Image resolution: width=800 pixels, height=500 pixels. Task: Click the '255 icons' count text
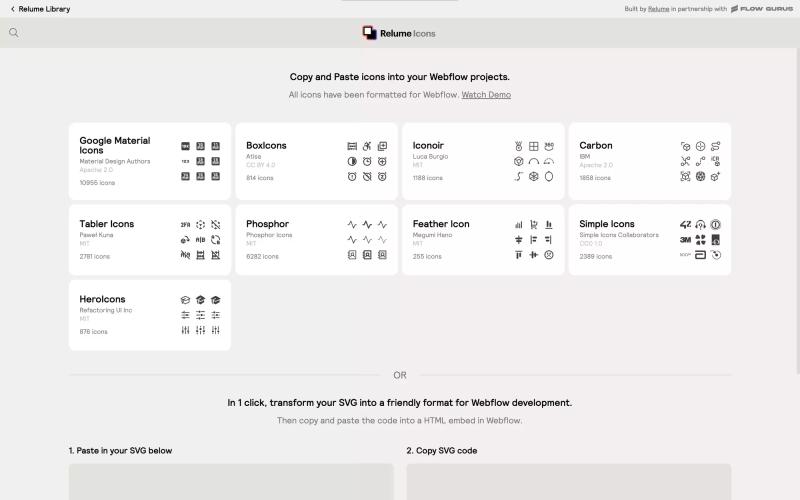click(x=427, y=257)
